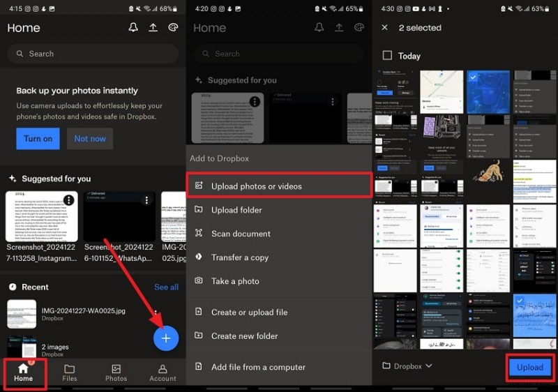Screen dimensions: 558x392
Task: Switch to the Account tab
Action: pyautogui.click(x=163, y=372)
